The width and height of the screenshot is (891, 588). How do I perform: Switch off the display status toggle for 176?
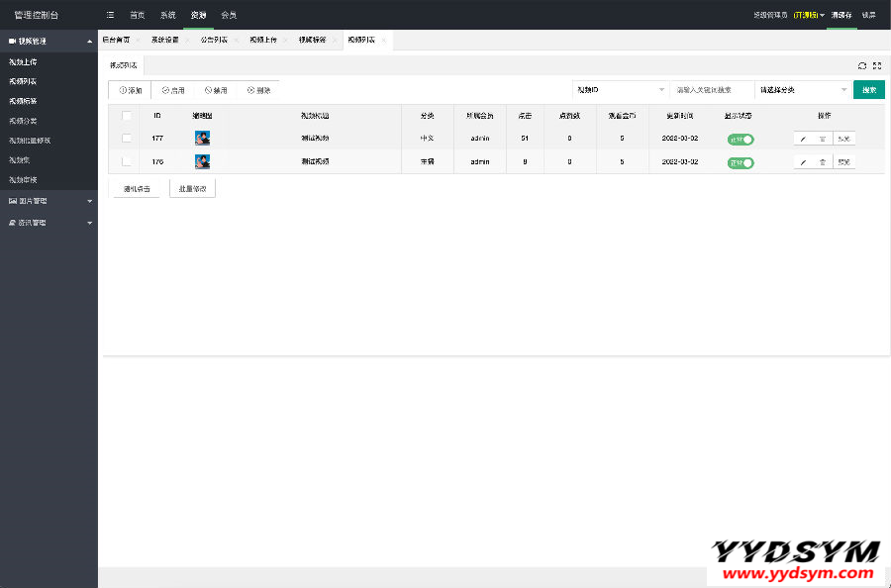741,161
